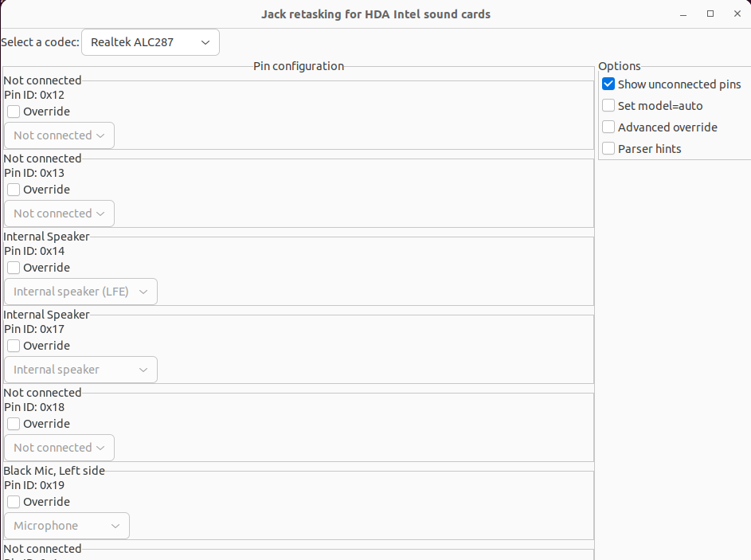Close the Jack retasking window
The image size is (751, 560).
(x=736, y=14)
